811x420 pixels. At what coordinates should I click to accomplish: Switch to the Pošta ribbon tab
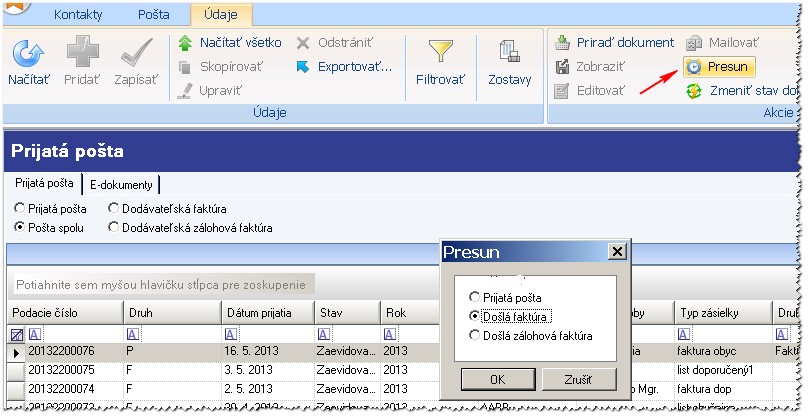(x=154, y=14)
